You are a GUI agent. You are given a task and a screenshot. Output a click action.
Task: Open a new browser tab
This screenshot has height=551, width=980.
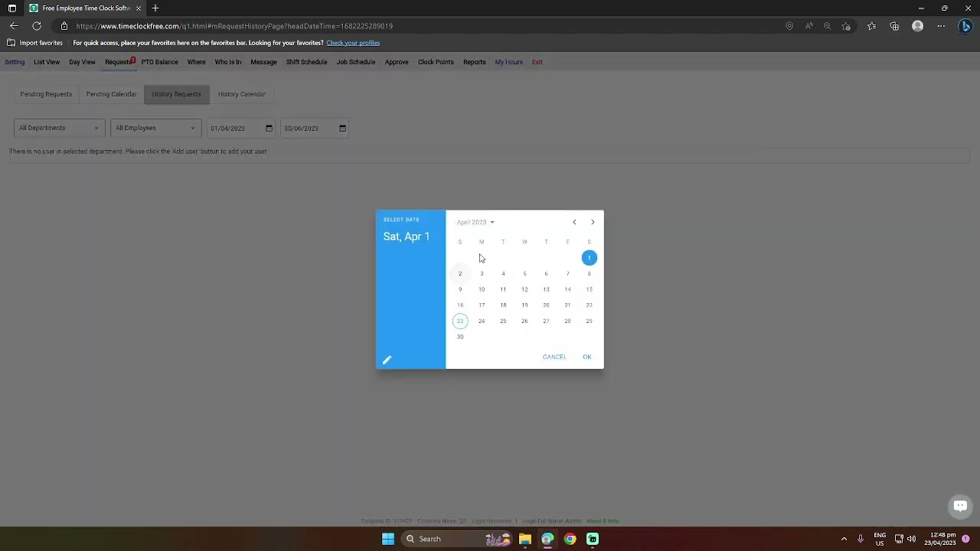[155, 8]
